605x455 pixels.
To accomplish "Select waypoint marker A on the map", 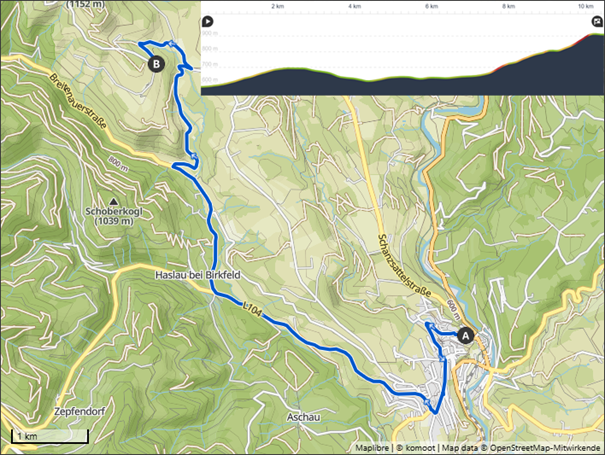I will [466, 336].
